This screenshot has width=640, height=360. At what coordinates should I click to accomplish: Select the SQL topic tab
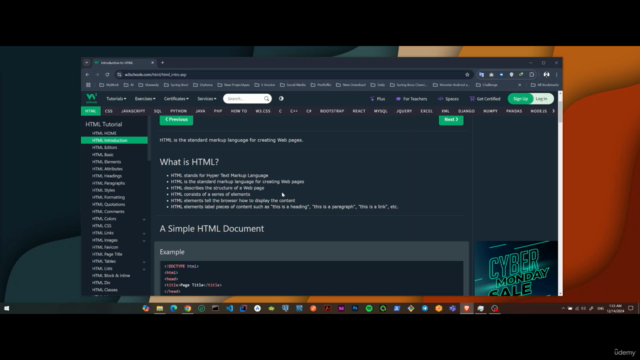click(x=158, y=111)
